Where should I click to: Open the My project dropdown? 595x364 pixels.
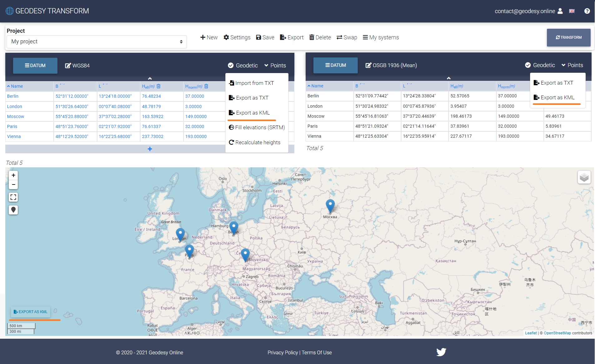[96, 42]
